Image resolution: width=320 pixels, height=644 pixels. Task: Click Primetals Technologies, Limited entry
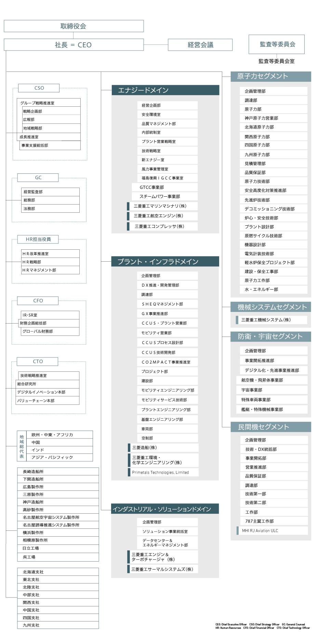click(x=163, y=472)
